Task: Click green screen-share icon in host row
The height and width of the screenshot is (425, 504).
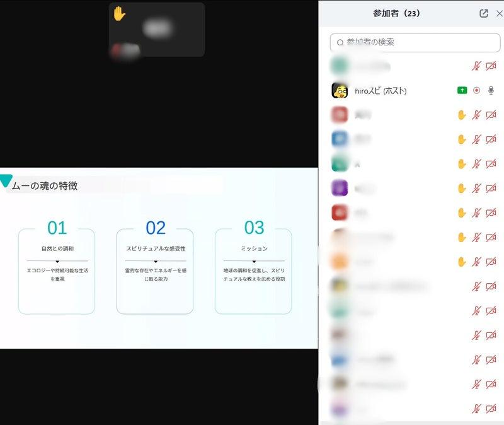Action: (x=462, y=90)
